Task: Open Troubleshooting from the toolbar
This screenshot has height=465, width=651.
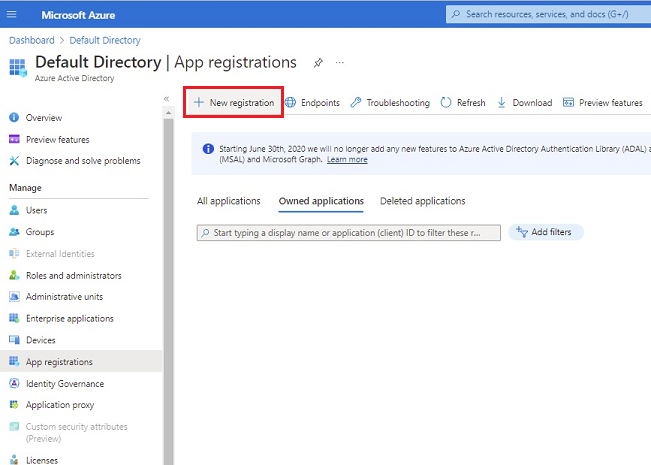Action: point(390,103)
